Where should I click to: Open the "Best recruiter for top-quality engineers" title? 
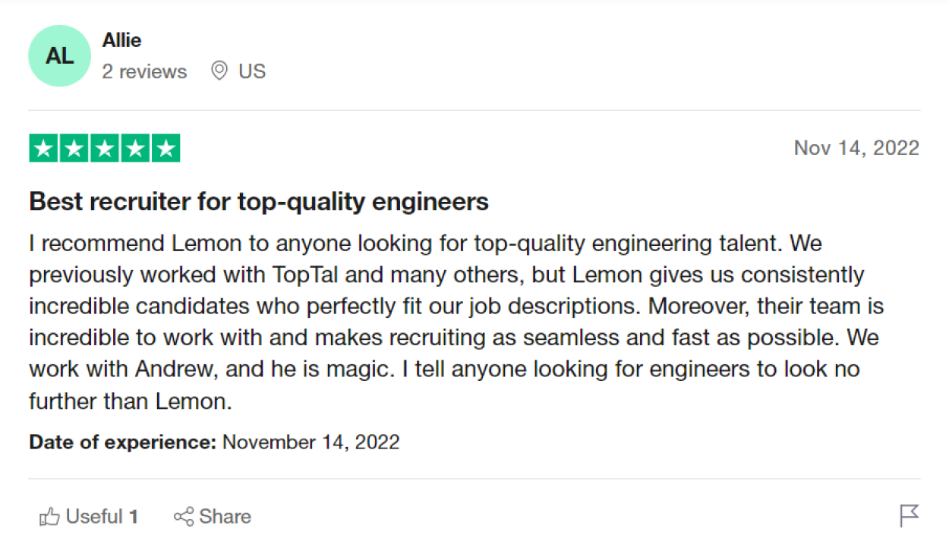(259, 202)
